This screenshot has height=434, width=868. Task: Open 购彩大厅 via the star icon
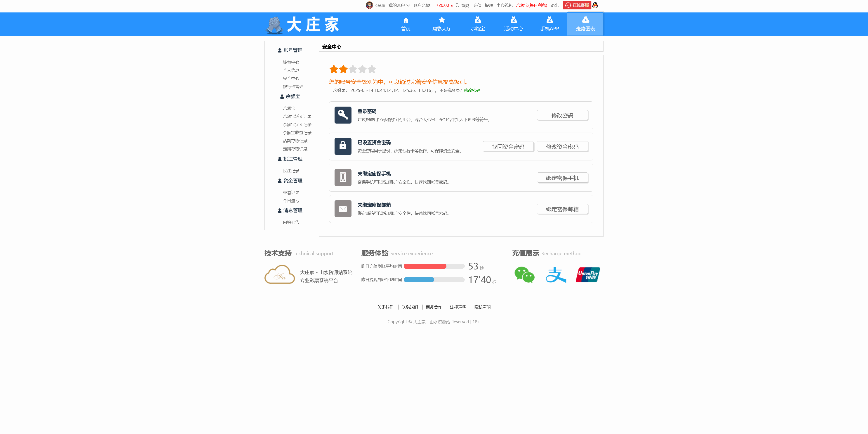pos(441,20)
